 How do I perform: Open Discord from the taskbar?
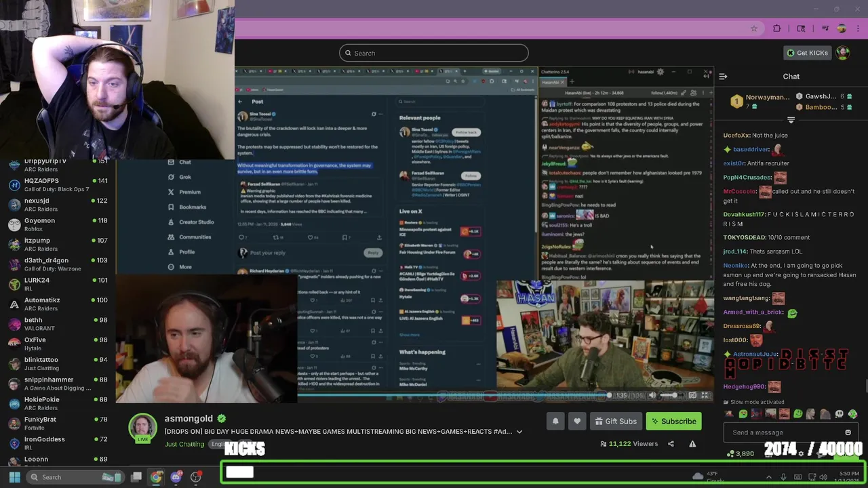click(x=176, y=477)
